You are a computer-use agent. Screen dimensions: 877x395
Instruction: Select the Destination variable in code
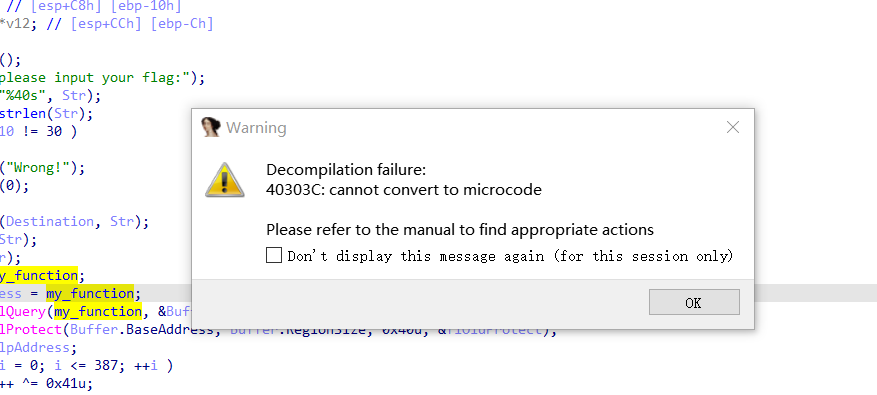pos(50,222)
